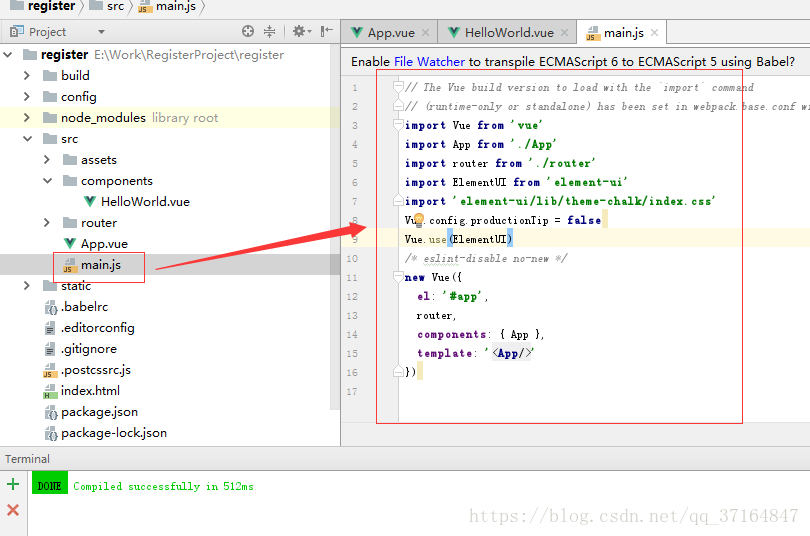
Task: Select package.json in project tree
Action: (99, 412)
